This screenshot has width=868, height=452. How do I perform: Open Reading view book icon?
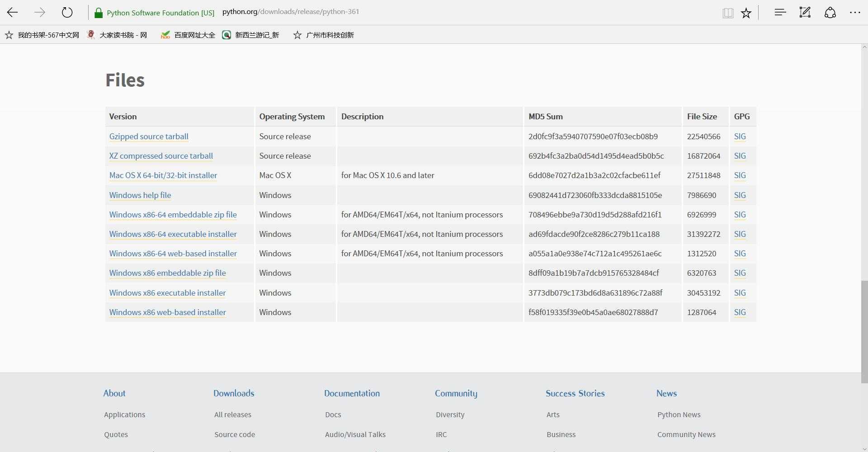728,13
